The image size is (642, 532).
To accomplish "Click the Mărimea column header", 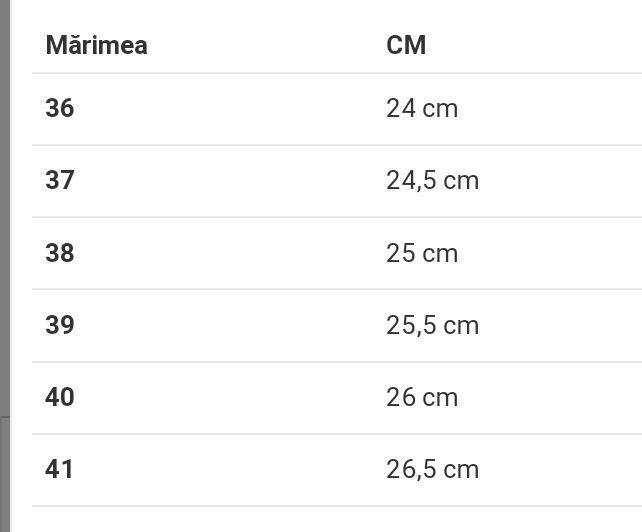I will pyautogui.click(x=96, y=45).
